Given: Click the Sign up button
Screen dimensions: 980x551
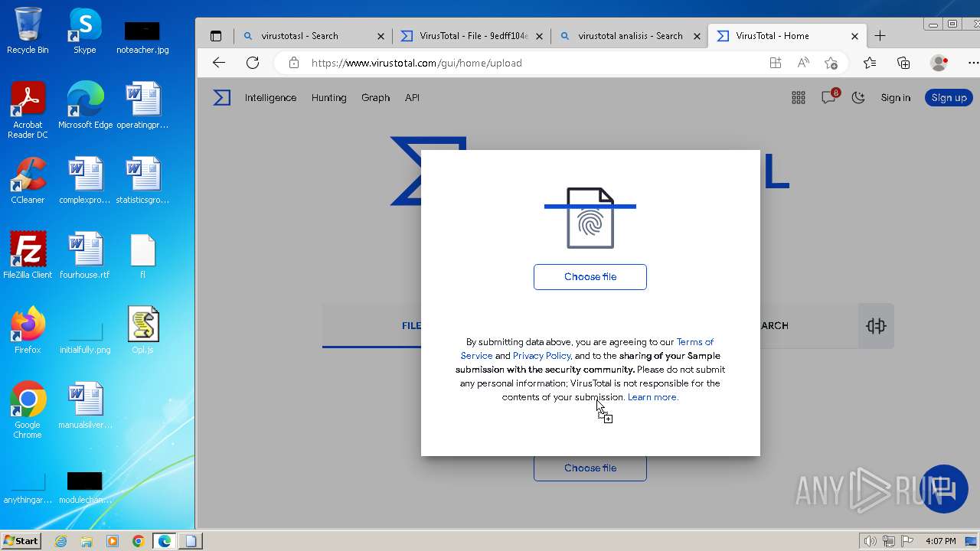Looking at the screenshot, I should 949,97.
